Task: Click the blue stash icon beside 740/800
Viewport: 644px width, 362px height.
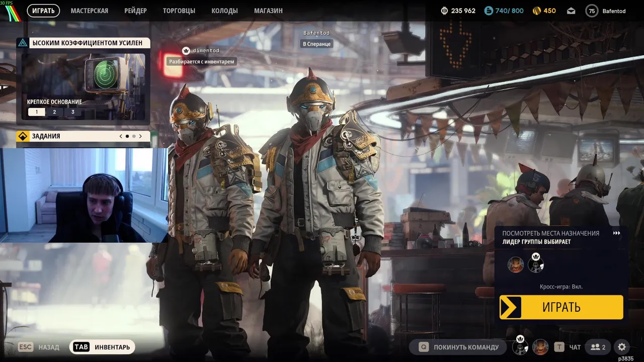Action: point(489,11)
